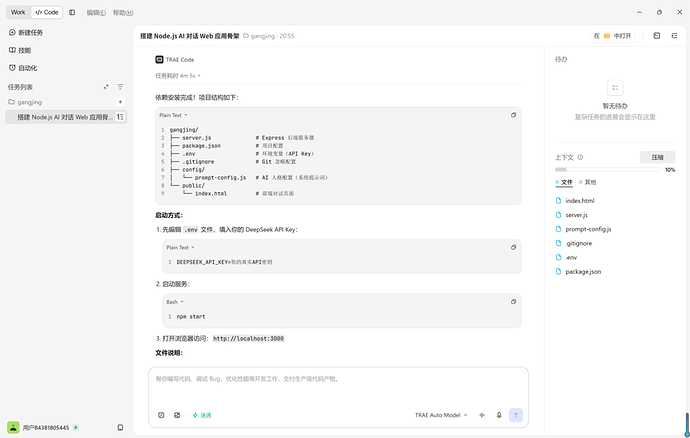Click the username 用户84381805445

(x=46, y=428)
